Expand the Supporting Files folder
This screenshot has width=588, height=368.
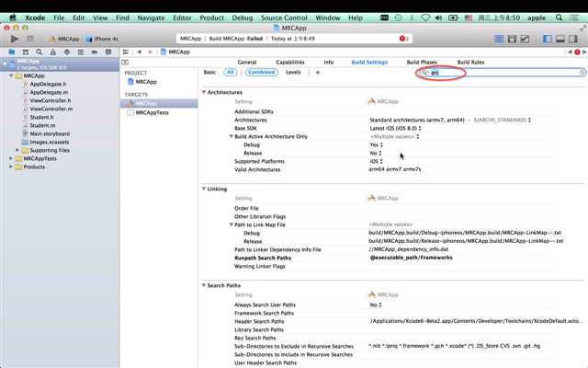[x=17, y=150]
